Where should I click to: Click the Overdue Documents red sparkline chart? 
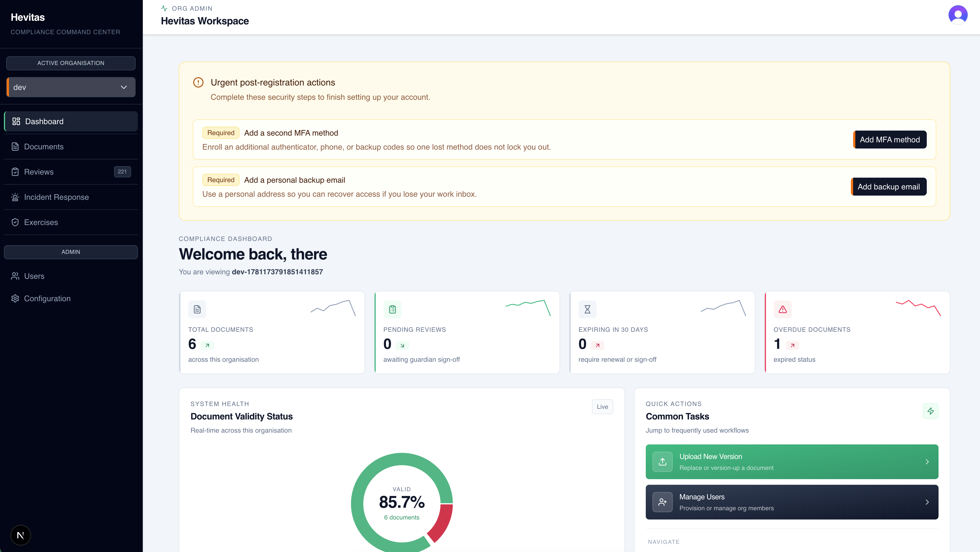tap(918, 308)
